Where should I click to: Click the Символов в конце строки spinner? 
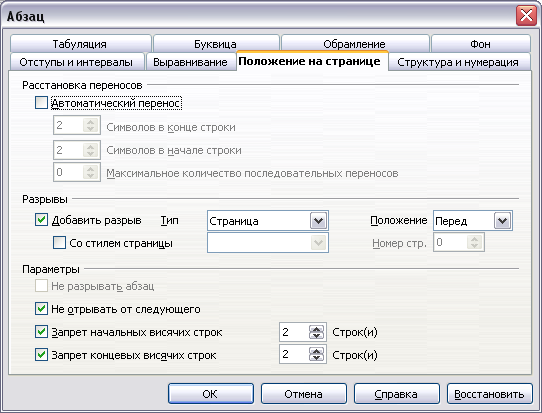tap(77, 125)
